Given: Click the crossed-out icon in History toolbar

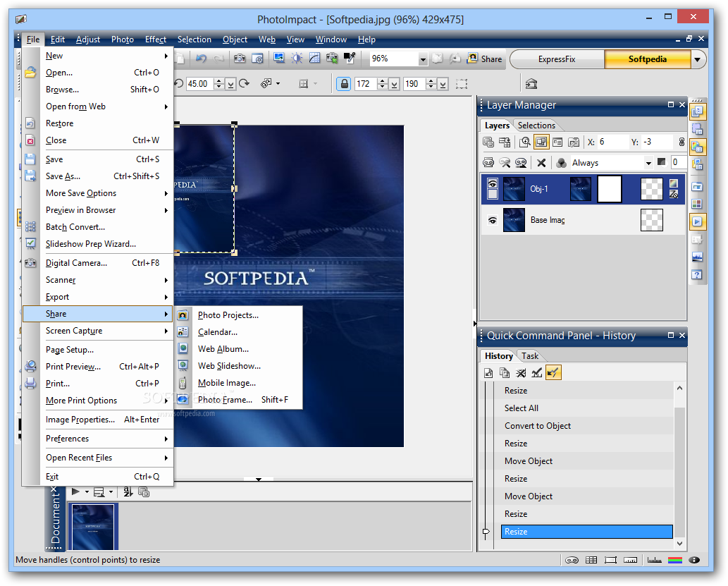Looking at the screenshot, I should pos(521,373).
